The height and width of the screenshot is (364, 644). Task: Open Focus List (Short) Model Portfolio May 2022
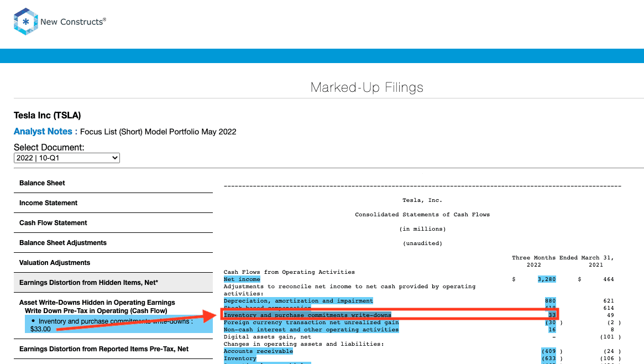158,132
